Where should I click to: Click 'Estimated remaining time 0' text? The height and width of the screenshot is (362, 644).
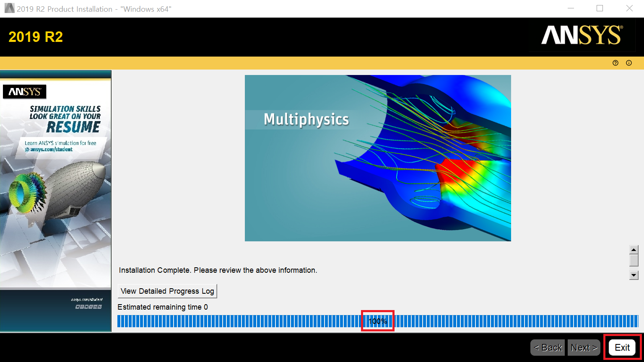(163, 307)
